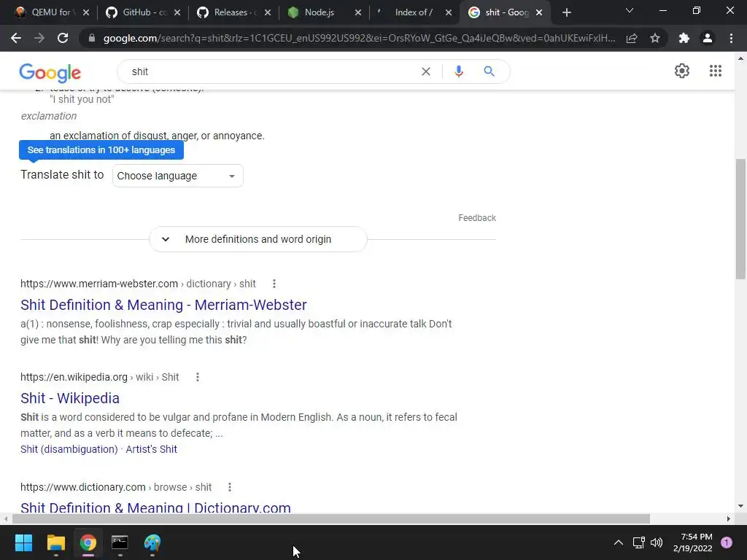Open the Windows Start menu
Image resolution: width=747 pixels, height=560 pixels.
click(x=23, y=542)
